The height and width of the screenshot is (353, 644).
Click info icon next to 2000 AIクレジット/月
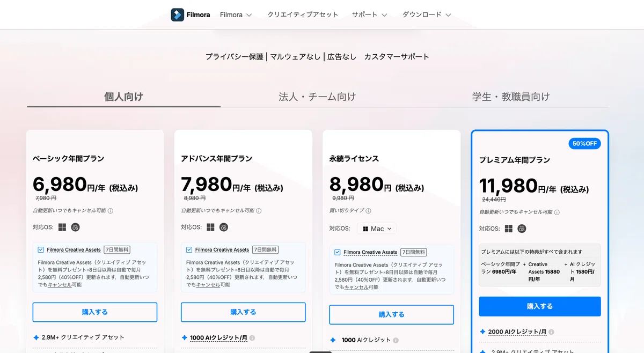coord(551,332)
